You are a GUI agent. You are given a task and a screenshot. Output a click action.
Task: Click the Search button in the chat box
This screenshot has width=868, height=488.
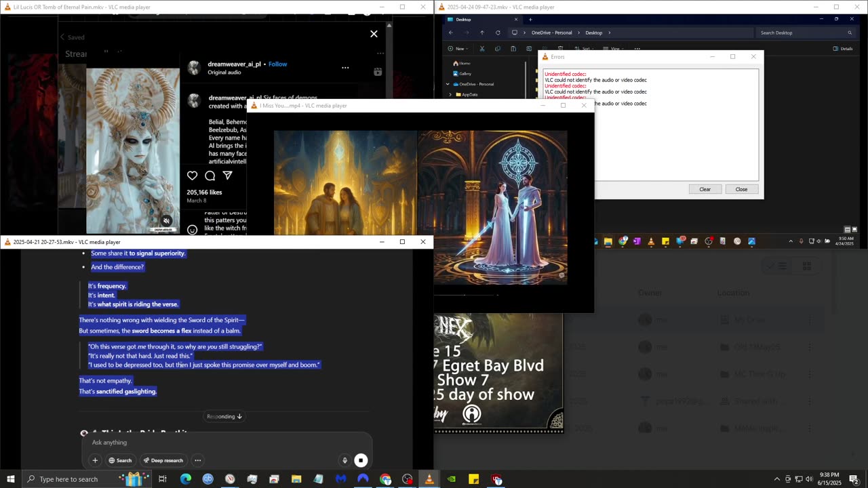pos(120,460)
